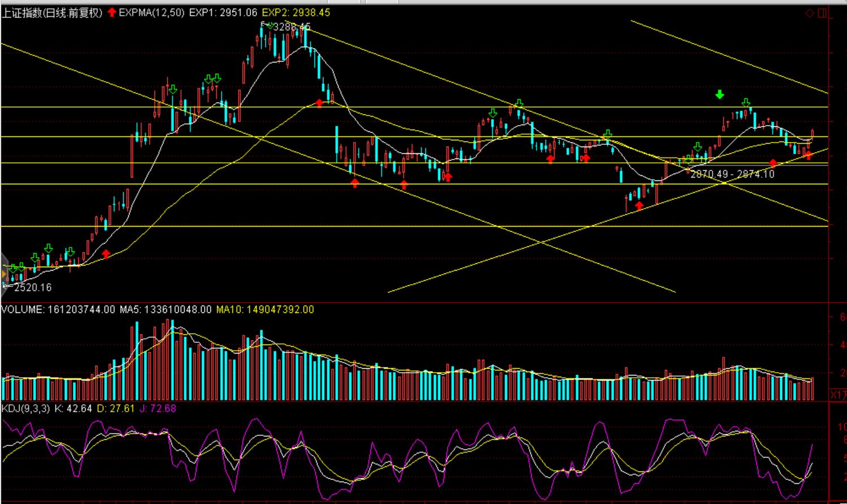
Task: Click the 上证指数(日线.前复权) chart title
Action: coord(52,12)
